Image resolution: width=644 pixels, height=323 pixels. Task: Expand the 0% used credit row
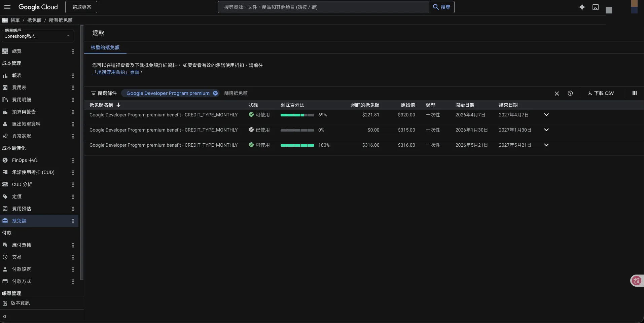pyautogui.click(x=546, y=130)
